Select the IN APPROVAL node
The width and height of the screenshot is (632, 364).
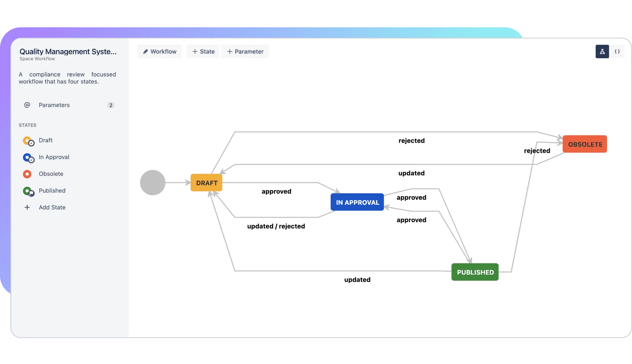tap(357, 202)
